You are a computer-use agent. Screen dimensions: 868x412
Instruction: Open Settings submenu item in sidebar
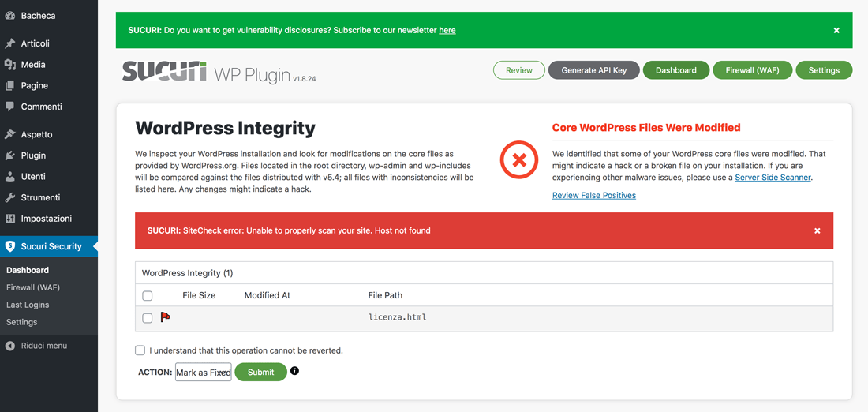click(x=21, y=322)
